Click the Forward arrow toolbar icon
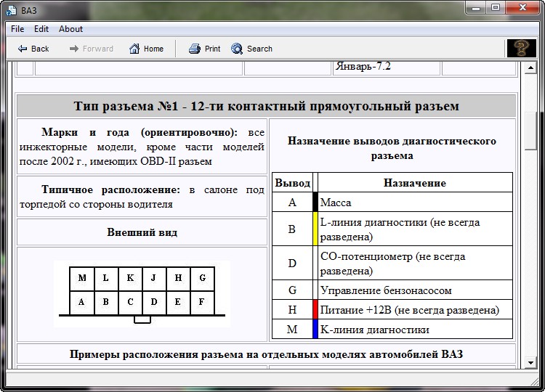545x392 pixels. [74, 49]
